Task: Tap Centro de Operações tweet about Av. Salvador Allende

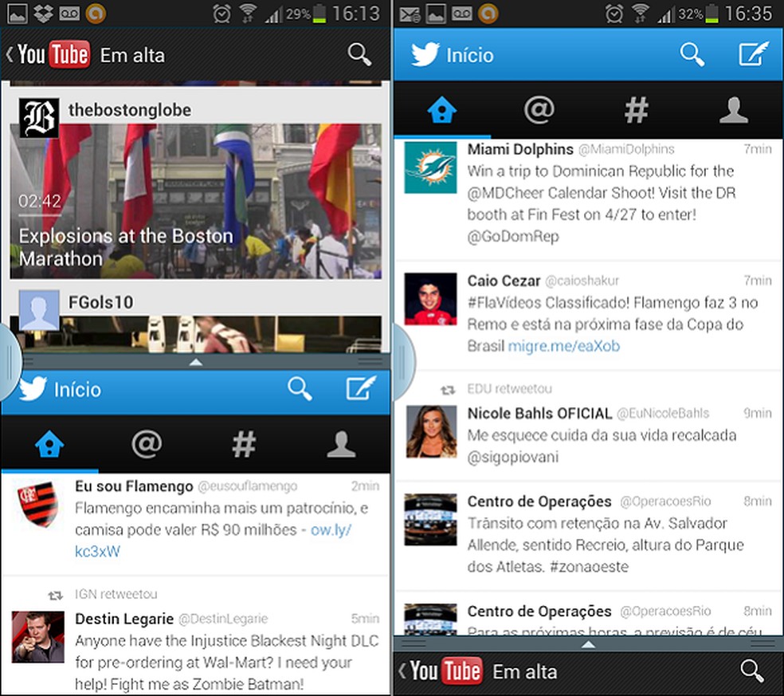Action: [x=606, y=545]
